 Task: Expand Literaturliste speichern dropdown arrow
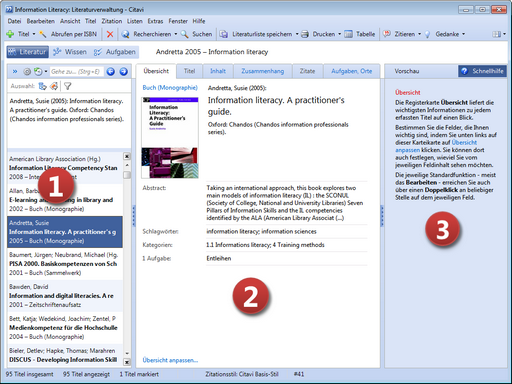[x=297, y=34]
